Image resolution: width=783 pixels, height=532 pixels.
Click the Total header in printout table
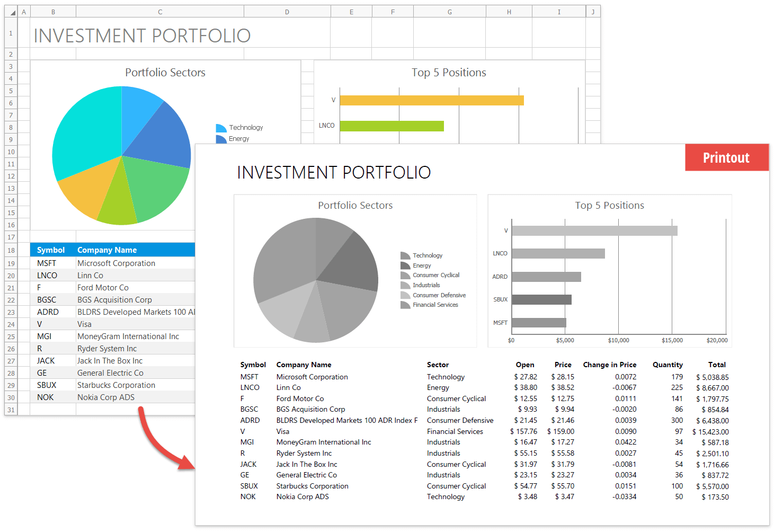click(717, 365)
